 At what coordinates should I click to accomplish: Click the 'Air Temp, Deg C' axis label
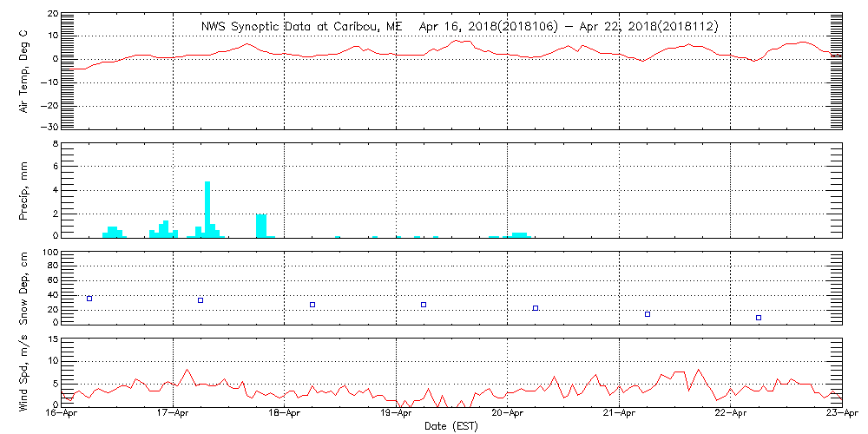23,69
